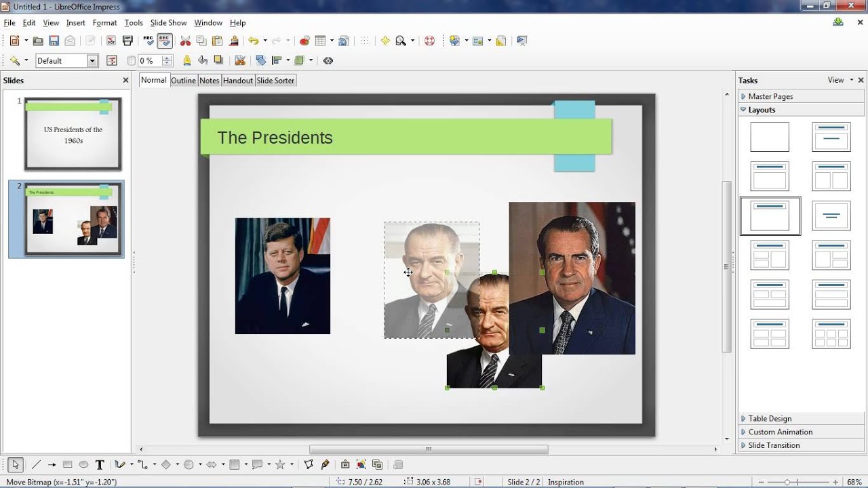Cut the selection with scissors icon
Viewport: 868px width, 488px height.
pyautogui.click(x=185, y=41)
